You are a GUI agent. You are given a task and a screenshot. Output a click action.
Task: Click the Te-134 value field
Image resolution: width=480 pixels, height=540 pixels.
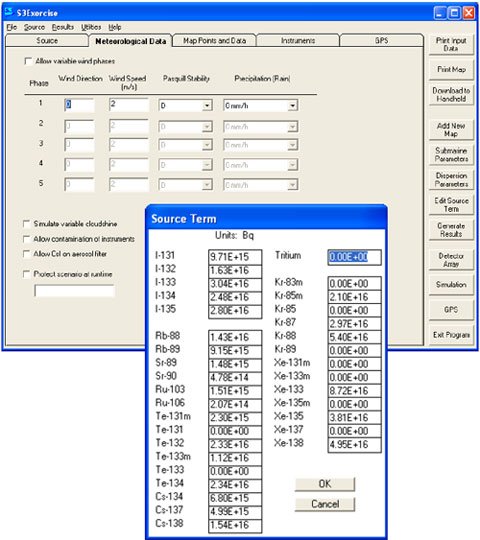click(235, 485)
